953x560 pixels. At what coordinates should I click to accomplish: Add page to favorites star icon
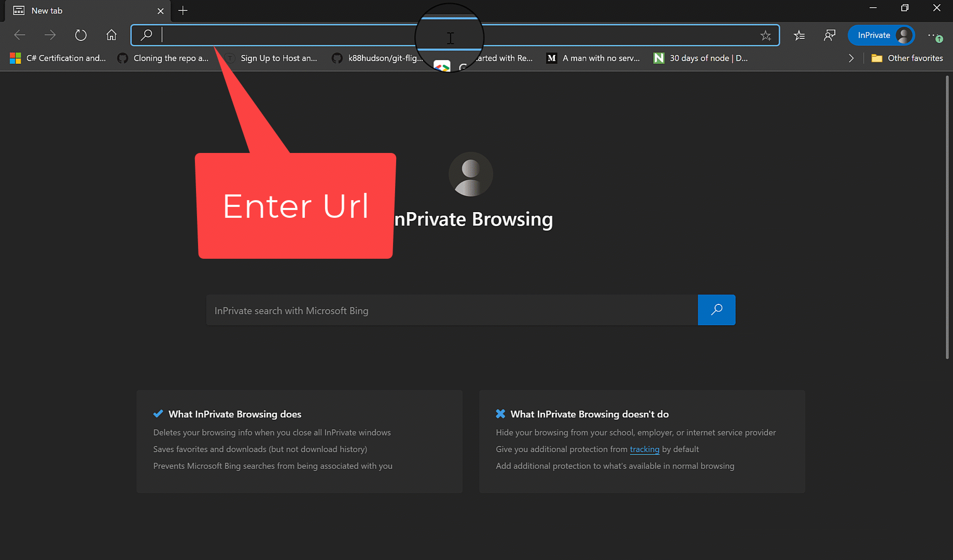tap(765, 35)
